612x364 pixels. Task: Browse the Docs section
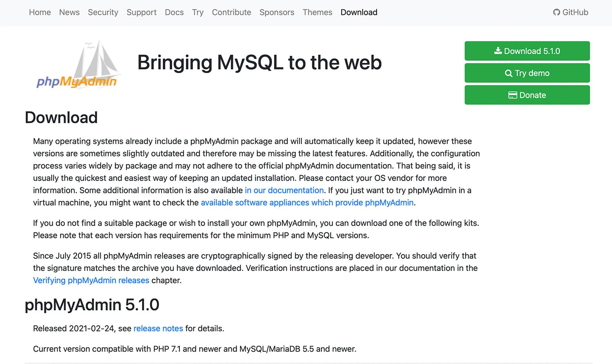tap(174, 12)
